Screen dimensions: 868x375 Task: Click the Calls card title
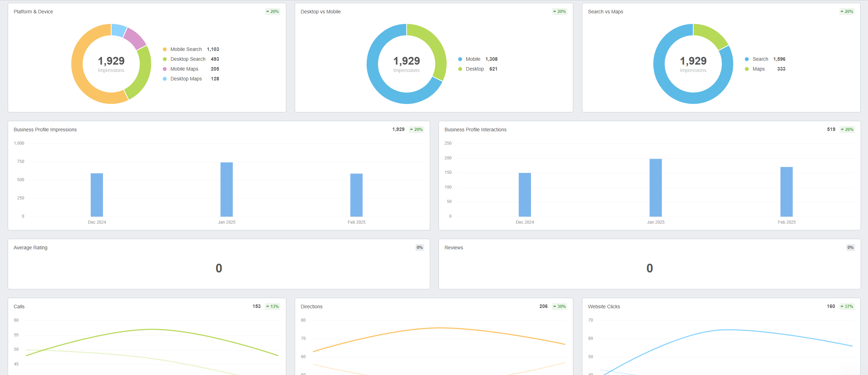[19, 307]
